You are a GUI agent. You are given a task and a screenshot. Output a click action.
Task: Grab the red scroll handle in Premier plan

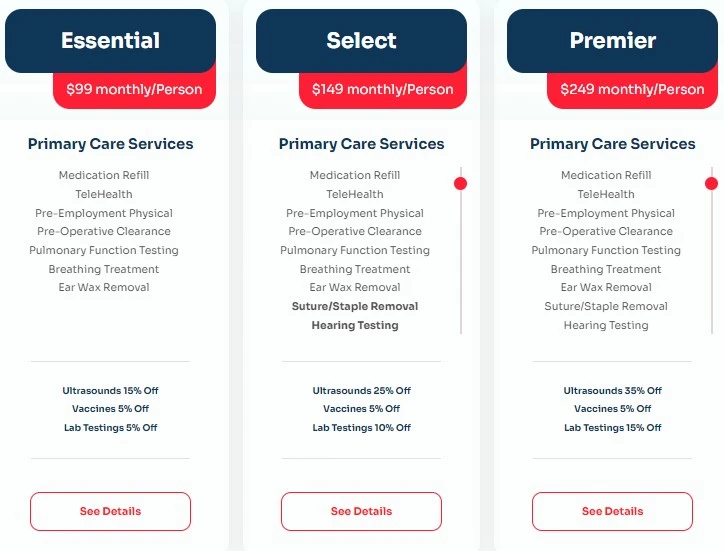click(x=712, y=183)
